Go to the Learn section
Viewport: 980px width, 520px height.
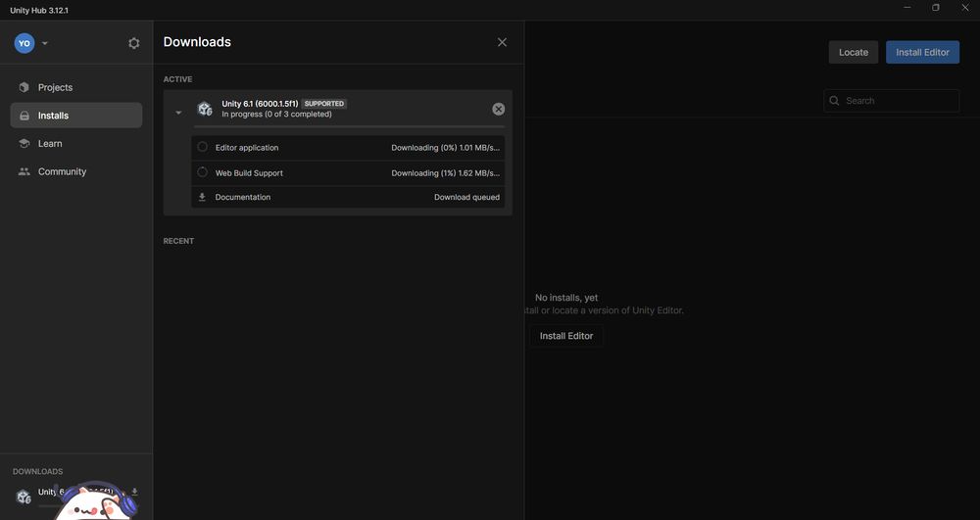(x=75, y=144)
